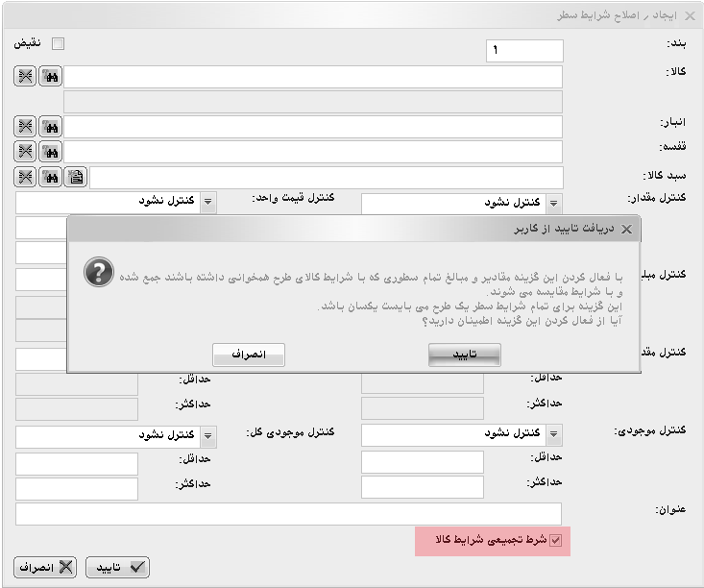The width and height of the screenshot is (704, 588).
Task: Open the کنترل موجودی کل dropdown
Action: (x=207, y=436)
